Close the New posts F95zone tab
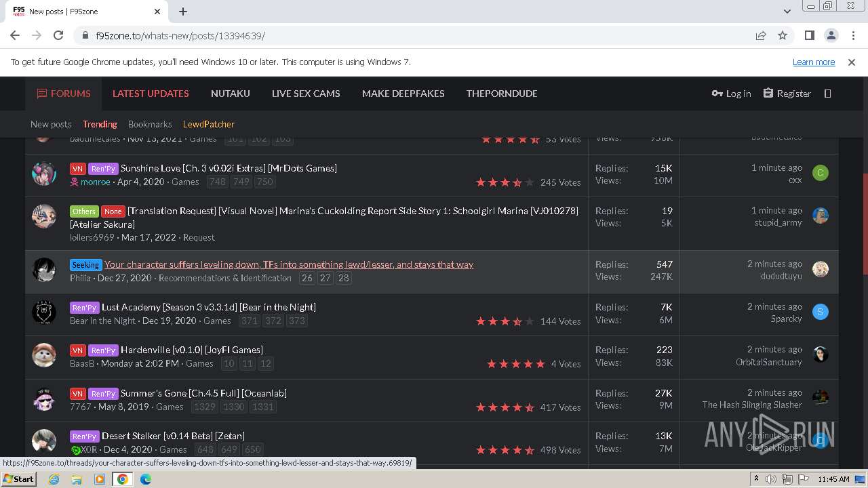 tap(157, 12)
